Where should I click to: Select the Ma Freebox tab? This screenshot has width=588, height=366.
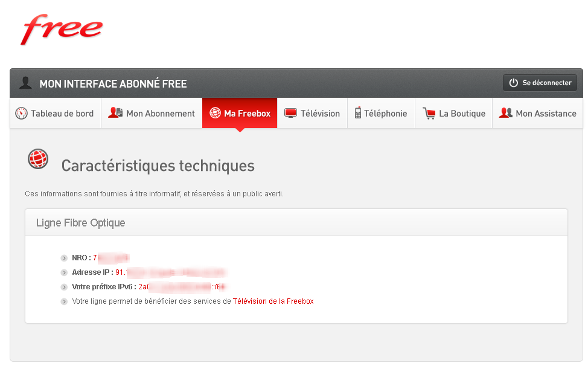click(x=240, y=114)
